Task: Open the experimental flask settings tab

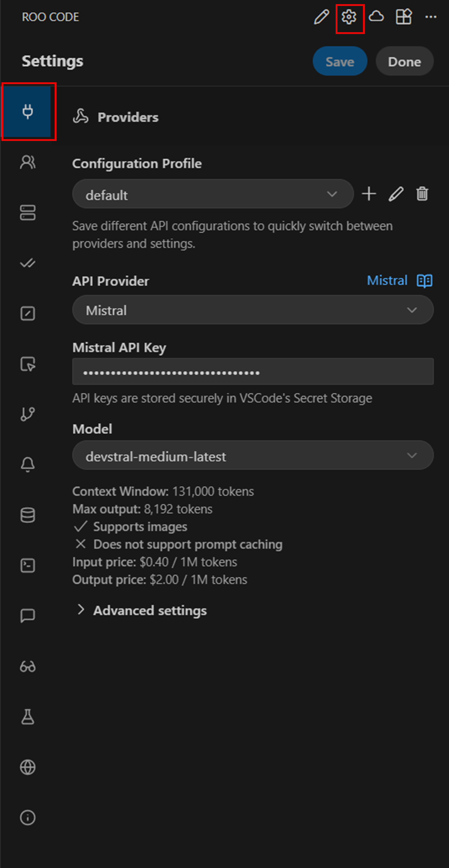Action: 28,717
